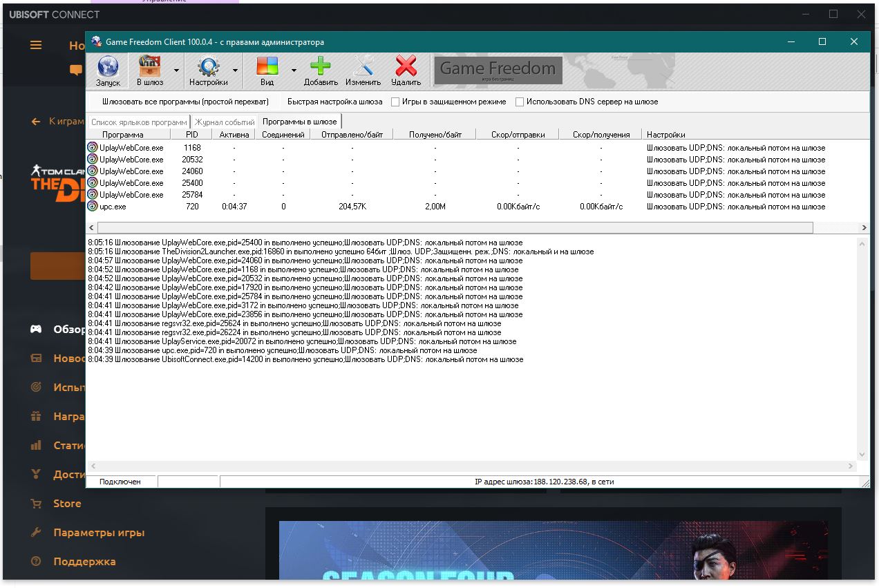Click the 'Быстрая настройка шлюза' button
Screen dimensions: 879x588
tap(335, 102)
